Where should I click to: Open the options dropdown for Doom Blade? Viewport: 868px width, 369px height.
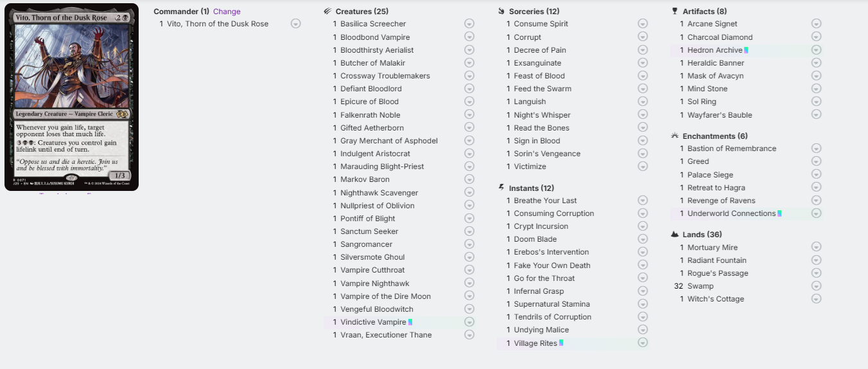tap(643, 239)
